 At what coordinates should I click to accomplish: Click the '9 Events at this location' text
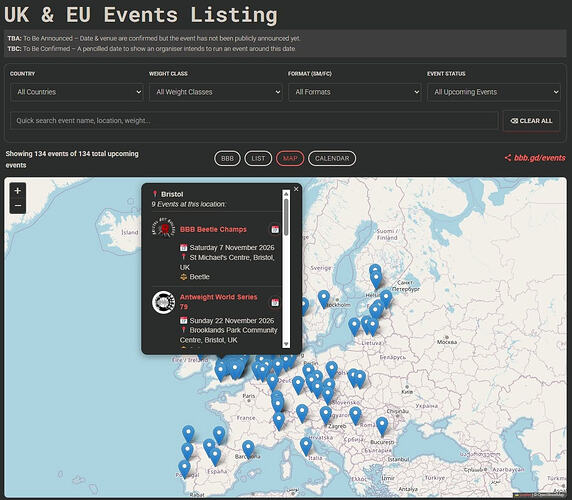(x=189, y=204)
